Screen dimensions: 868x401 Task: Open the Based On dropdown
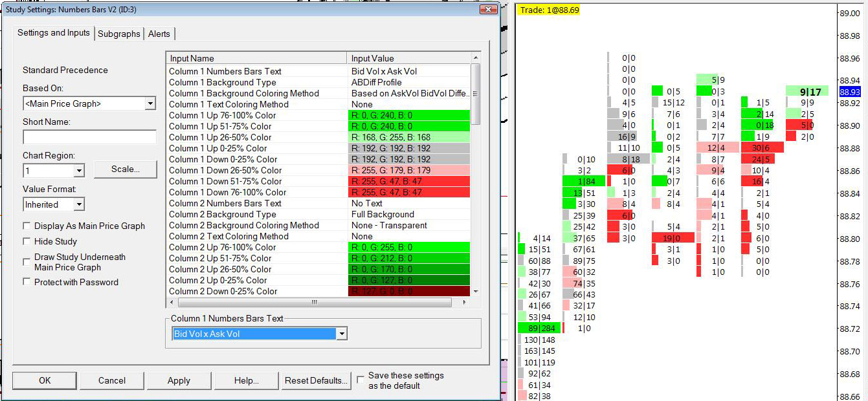[x=150, y=103]
